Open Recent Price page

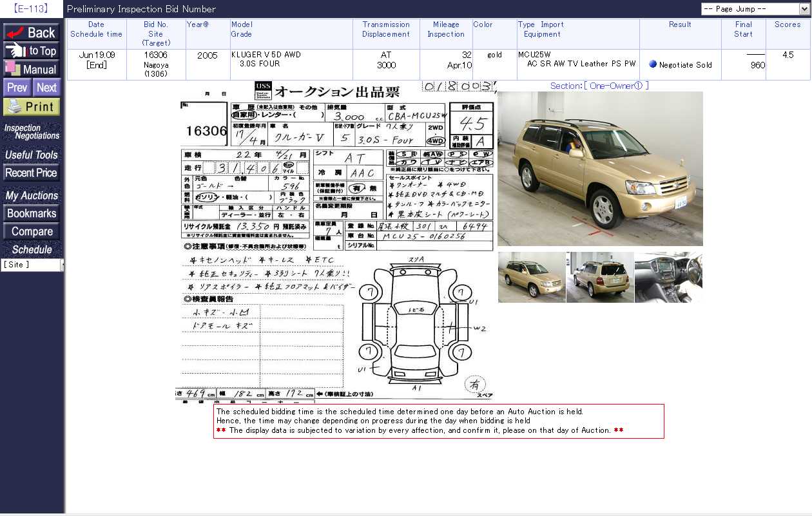coord(32,173)
